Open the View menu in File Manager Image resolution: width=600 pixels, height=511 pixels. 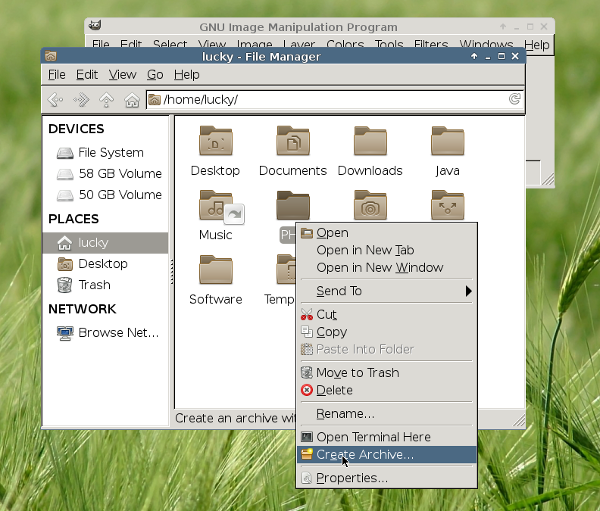click(122, 75)
